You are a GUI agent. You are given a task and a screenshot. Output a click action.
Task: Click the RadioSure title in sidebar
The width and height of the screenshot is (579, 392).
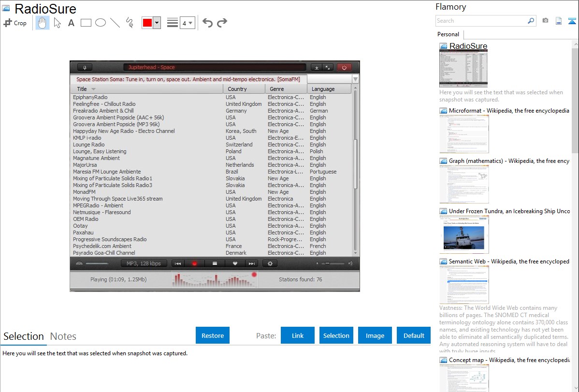click(468, 46)
